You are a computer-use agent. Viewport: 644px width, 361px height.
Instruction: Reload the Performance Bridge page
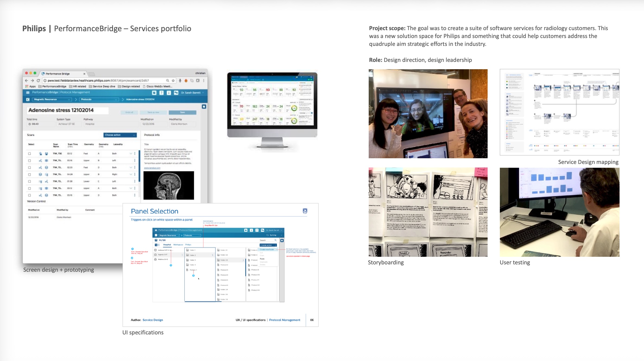[38, 81]
